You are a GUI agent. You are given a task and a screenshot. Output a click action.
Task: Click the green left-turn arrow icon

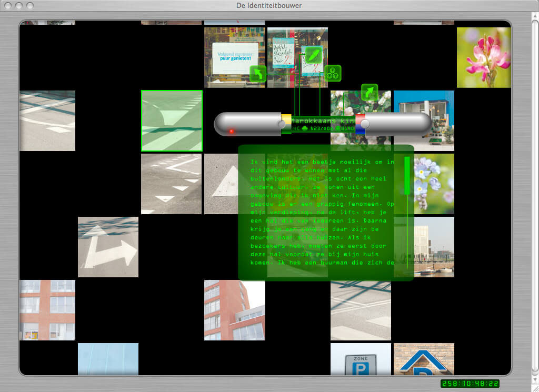point(258,74)
